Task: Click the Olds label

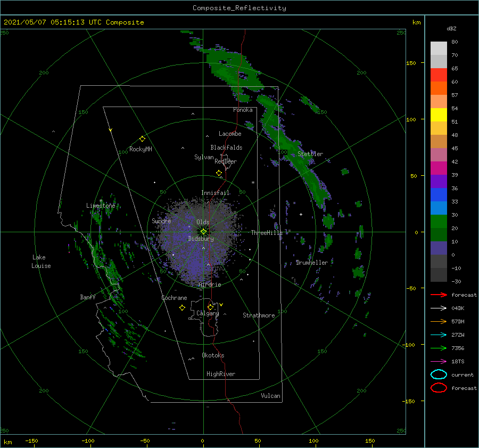Action: click(203, 222)
